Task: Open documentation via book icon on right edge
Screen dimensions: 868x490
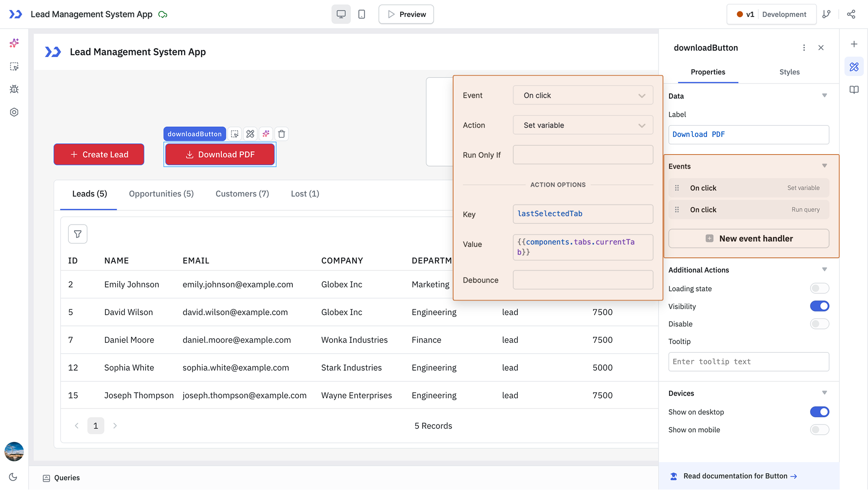Action: tap(854, 90)
